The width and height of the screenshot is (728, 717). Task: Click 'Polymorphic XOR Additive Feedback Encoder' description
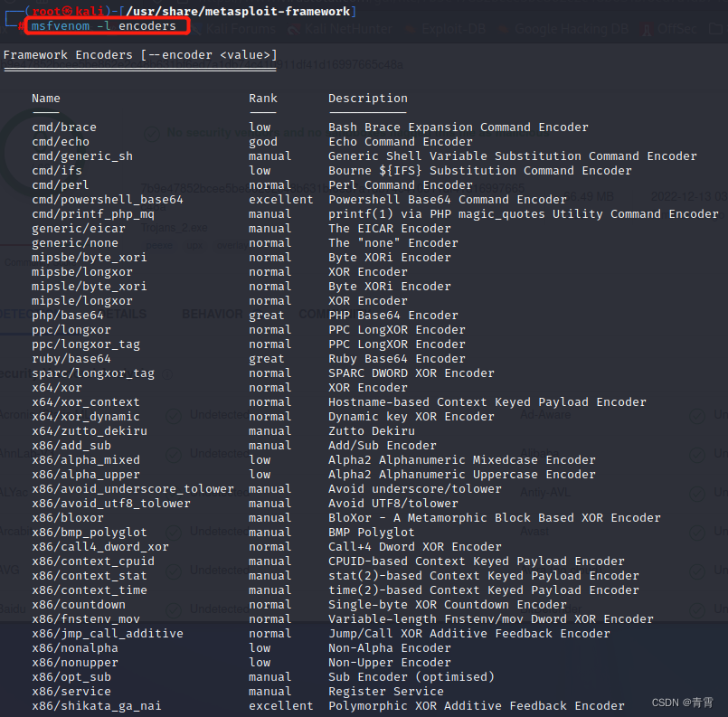pos(477,705)
